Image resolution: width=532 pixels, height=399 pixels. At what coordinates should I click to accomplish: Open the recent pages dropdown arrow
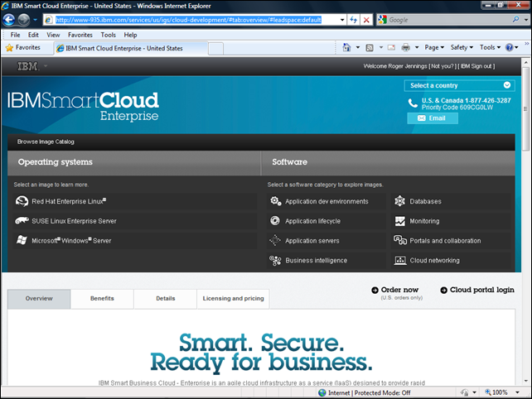pos(36,20)
